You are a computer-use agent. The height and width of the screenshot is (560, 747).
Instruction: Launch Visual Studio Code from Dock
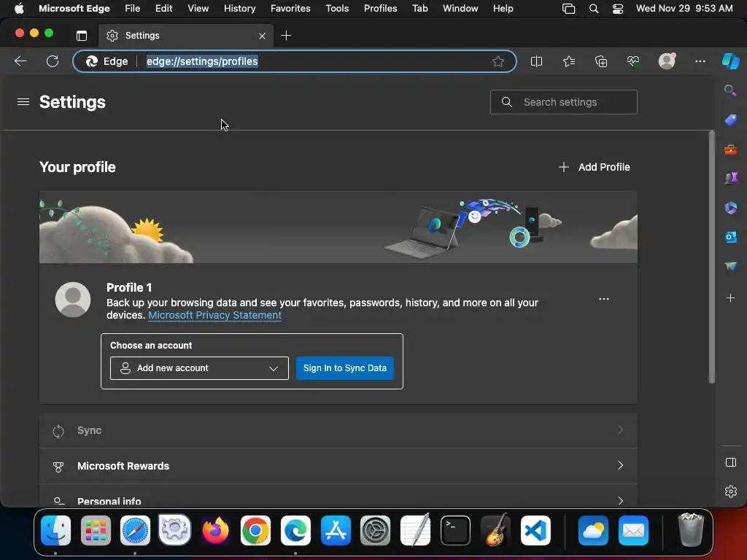(535, 531)
